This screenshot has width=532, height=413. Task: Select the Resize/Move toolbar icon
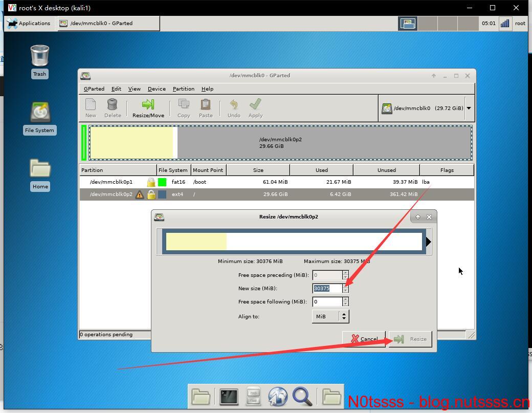pyautogui.click(x=148, y=104)
